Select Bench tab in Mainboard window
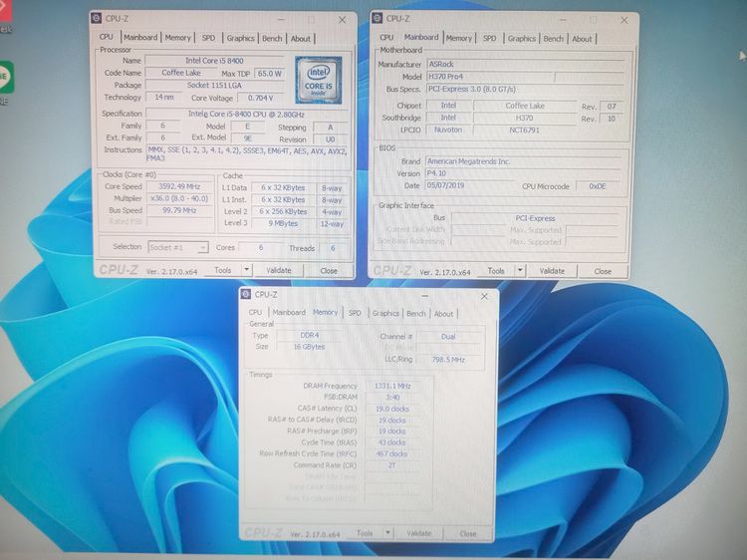 tap(553, 39)
